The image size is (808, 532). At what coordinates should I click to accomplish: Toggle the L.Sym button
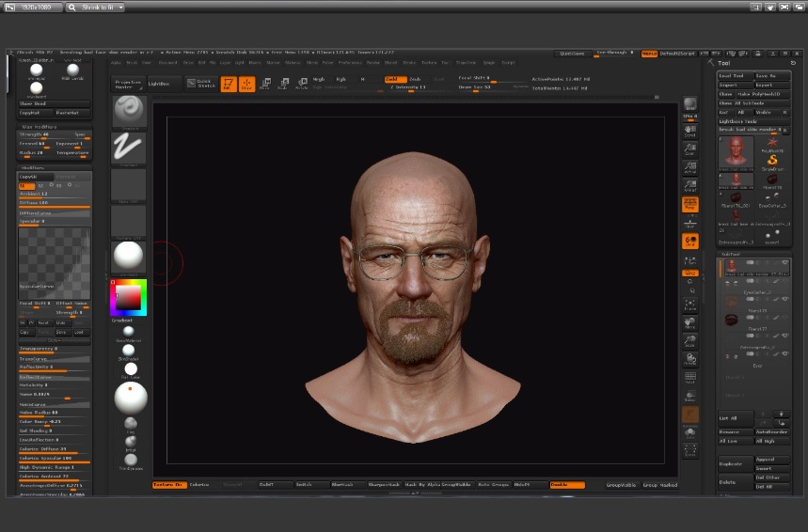pyautogui.click(x=690, y=260)
